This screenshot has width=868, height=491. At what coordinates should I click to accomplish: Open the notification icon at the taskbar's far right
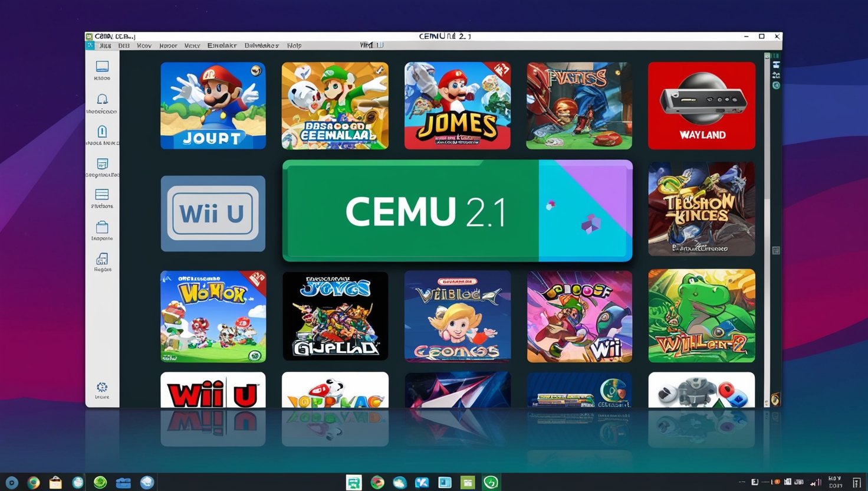point(857,482)
